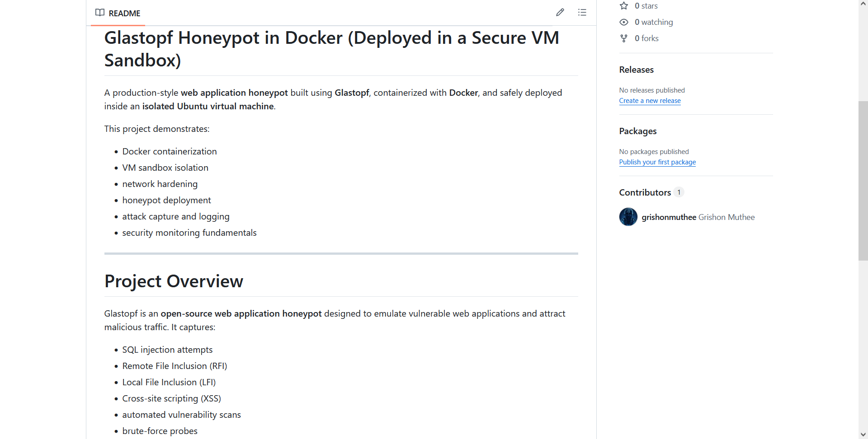Viewport: 868px width, 439px height.
Task: Click Create a new release link
Action: (650, 101)
